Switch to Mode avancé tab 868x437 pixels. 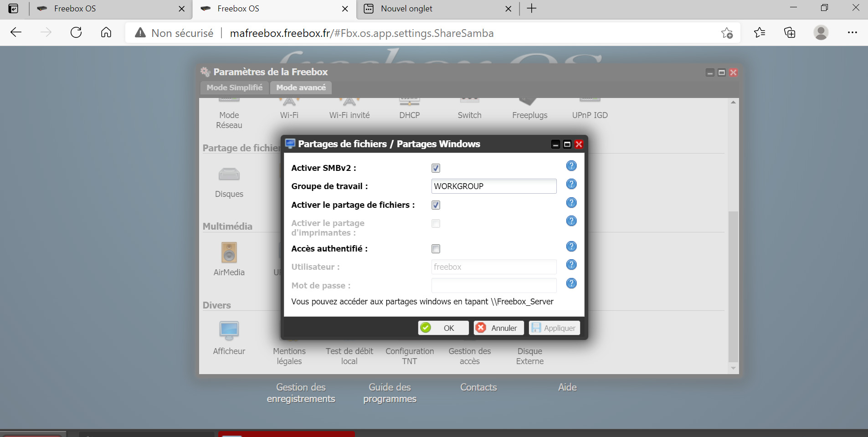click(x=301, y=87)
